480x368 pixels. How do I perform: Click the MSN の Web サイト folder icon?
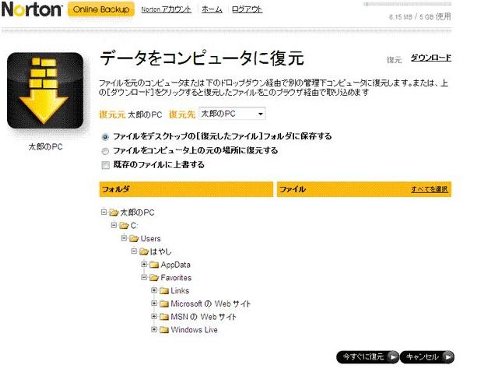click(164, 317)
